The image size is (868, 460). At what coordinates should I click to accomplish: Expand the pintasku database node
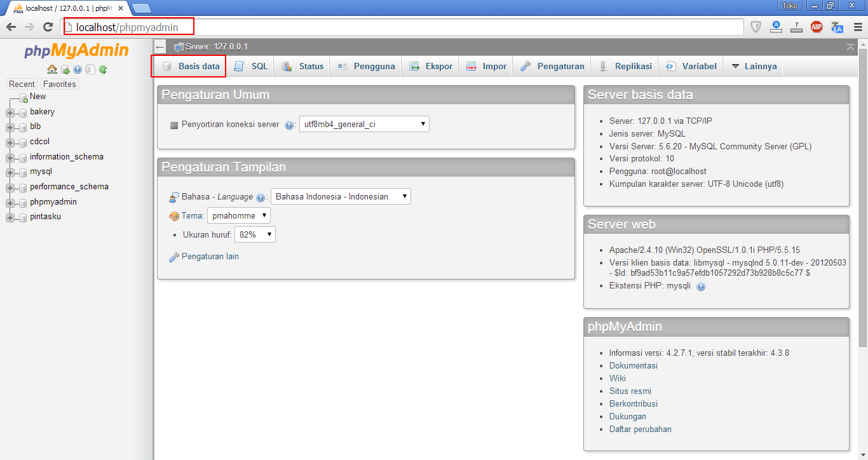pyautogui.click(x=10, y=217)
